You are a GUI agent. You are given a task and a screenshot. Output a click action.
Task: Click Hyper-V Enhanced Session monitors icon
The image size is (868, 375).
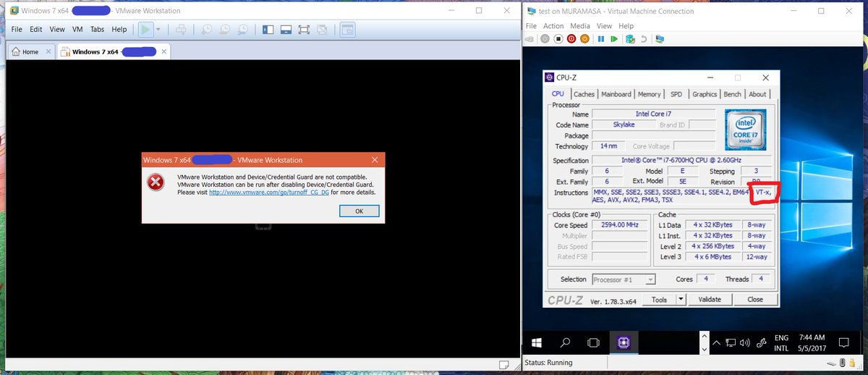[x=660, y=39]
